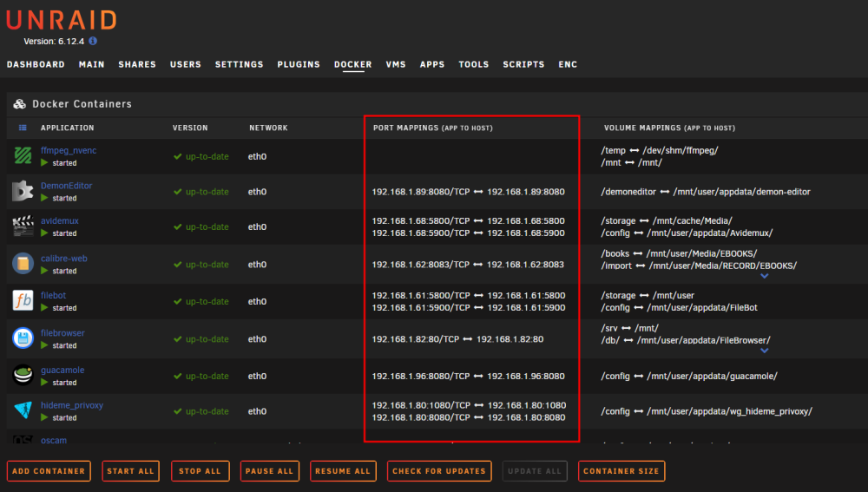Screen dimensions: 868x492
Task: Open the calibre-web container link
Action: coord(63,259)
